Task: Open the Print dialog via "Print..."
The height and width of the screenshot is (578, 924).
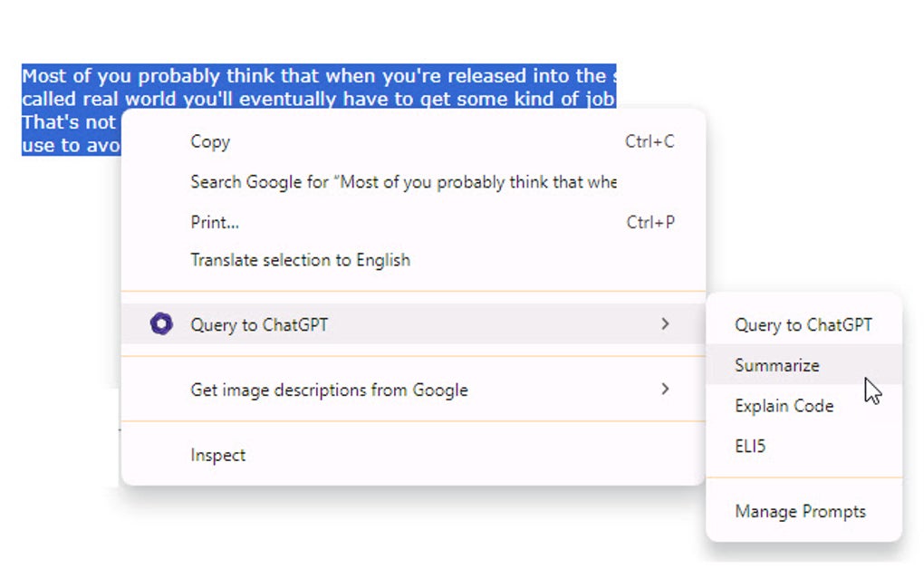Action: click(214, 222)
